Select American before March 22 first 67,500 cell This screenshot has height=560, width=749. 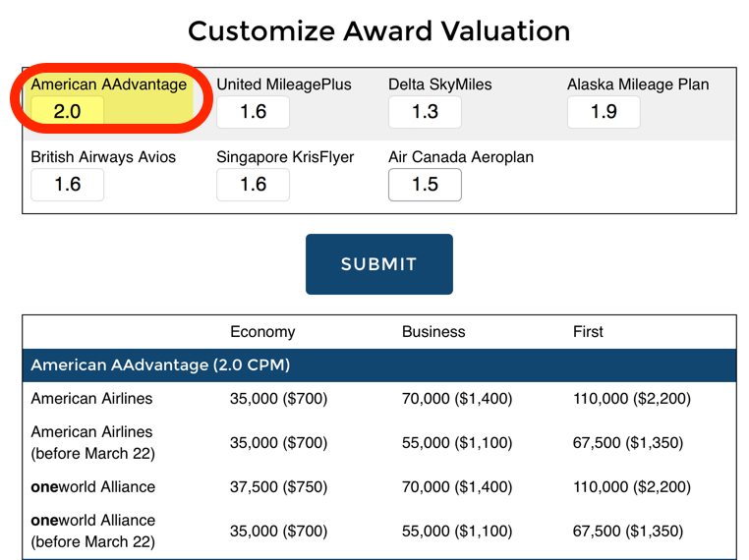pyautogui.click(x=628, y=443)
